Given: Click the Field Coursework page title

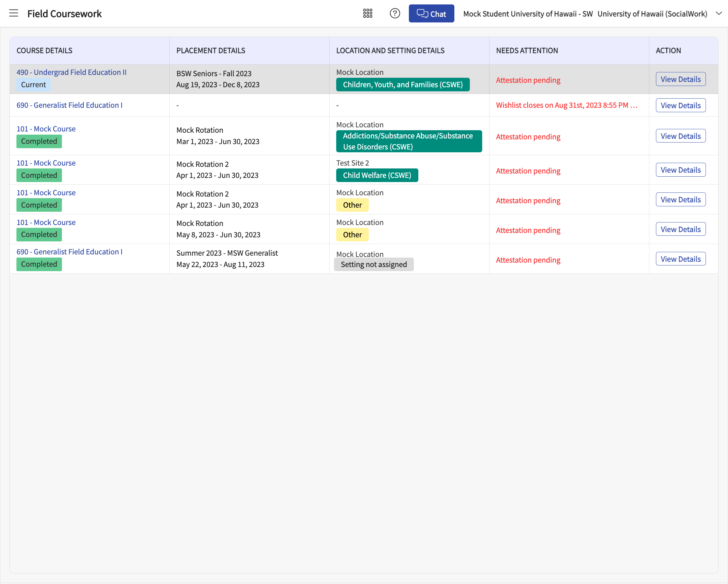Looking at the screenshot, I should coord(64,14).
